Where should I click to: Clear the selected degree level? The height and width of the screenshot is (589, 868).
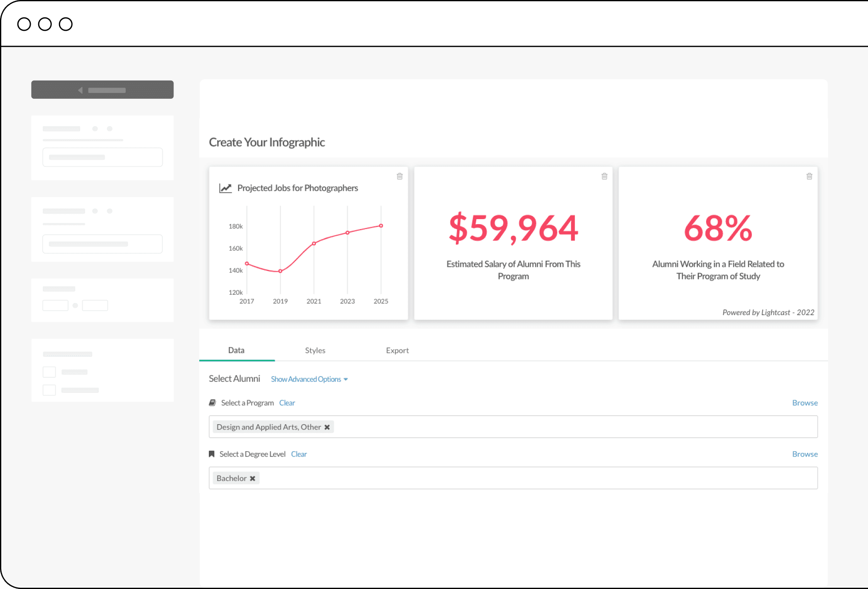click(x=299, y=454)
